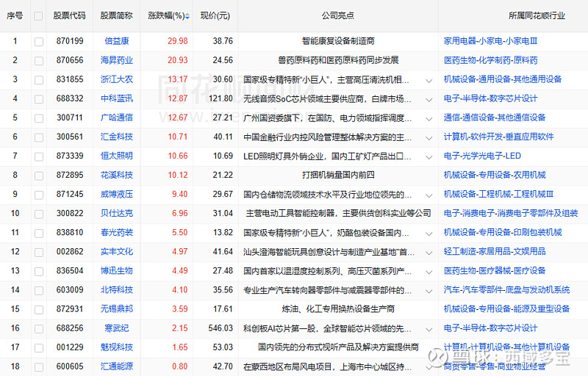Expand company highlight for 恒太照明
This screenshot has width=588, height=376.
[x=429, y=157]
